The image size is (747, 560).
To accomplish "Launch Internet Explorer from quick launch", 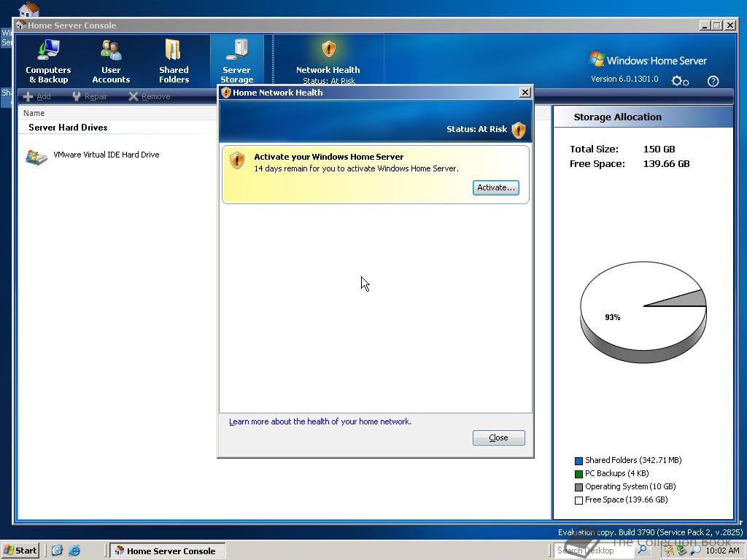I will point(75,551).
